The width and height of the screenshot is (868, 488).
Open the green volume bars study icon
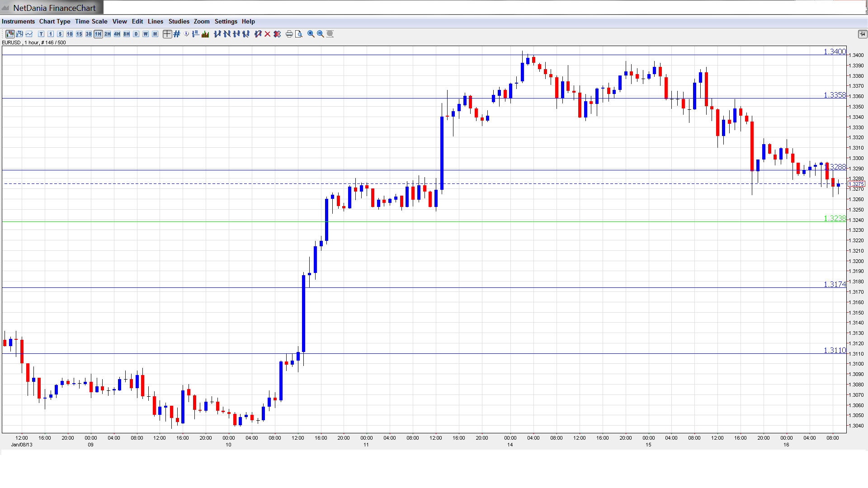pyautogui.click(x=205, y=34)
